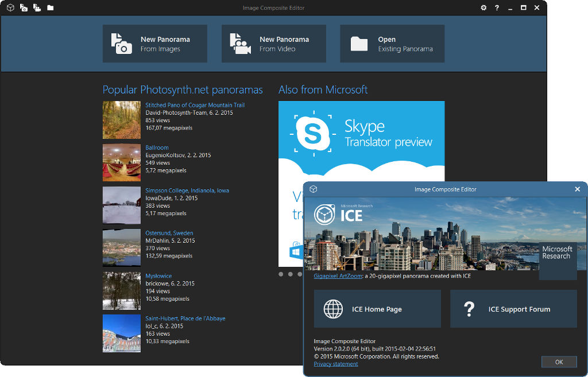The image size is (588, 377).
Task: Close the About dialog with its X
Action: (x=578, y=189)
